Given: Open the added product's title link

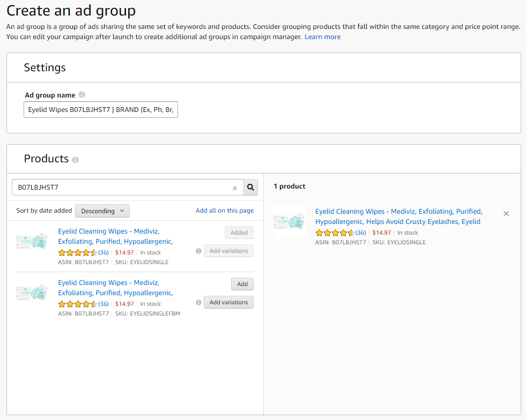Looking at the screenshot, I should pyautogui.click(x=398, y=216).
